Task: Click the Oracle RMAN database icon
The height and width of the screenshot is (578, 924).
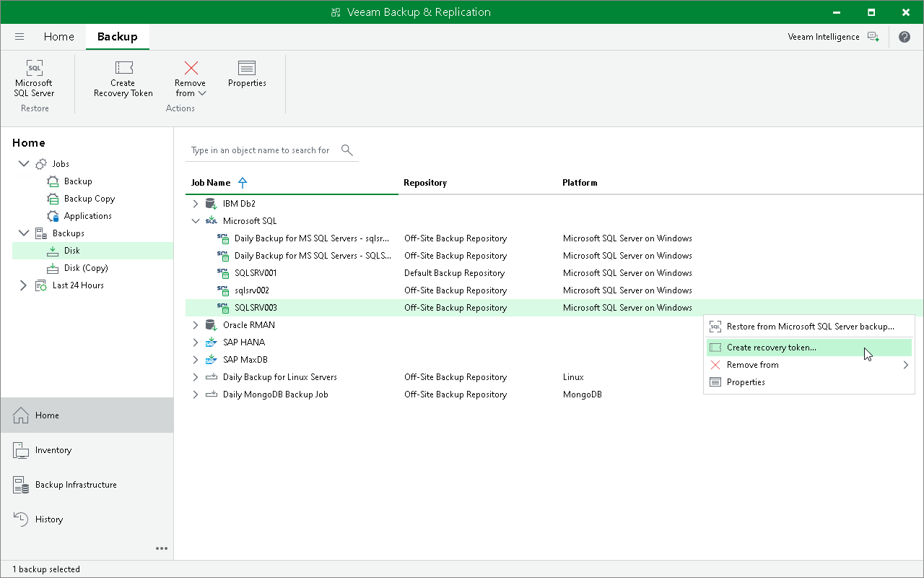Action: [x=212, y=325]
